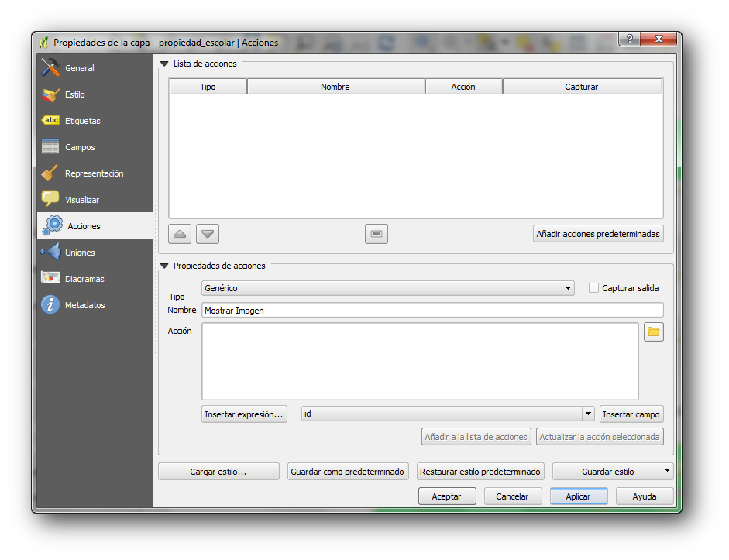Click Actualizar la acción seleccionada button

point(600,437)
